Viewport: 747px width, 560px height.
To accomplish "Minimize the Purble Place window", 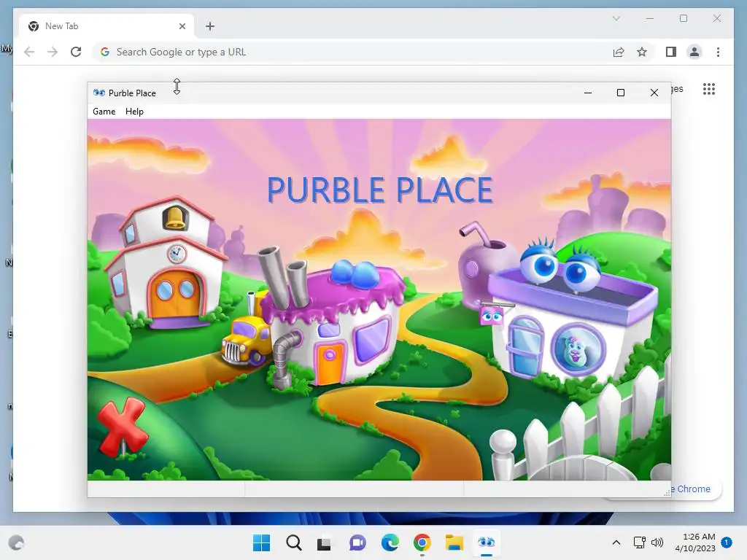I will 588,93.
